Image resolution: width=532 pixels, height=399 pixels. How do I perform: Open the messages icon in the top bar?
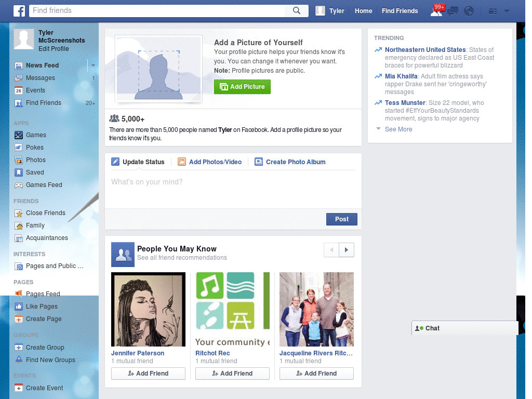coord(453,11)
